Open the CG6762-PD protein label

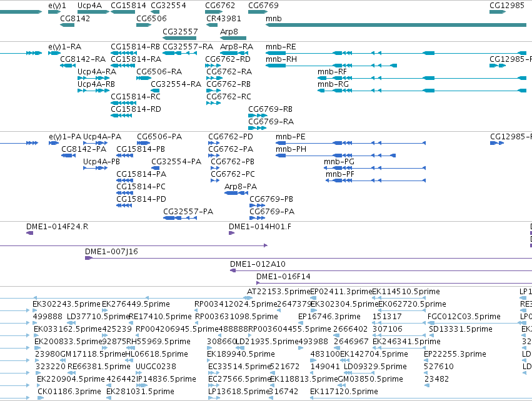231,137
